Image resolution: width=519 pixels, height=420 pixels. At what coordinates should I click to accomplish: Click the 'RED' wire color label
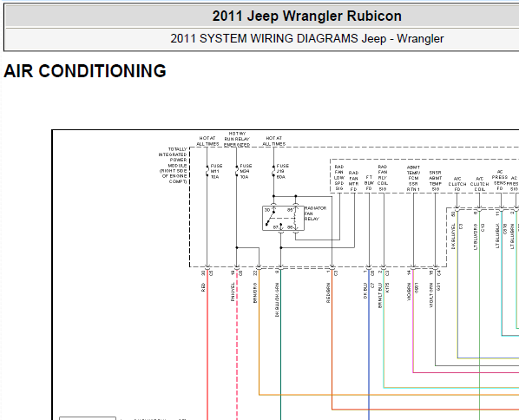coord(203,287)
